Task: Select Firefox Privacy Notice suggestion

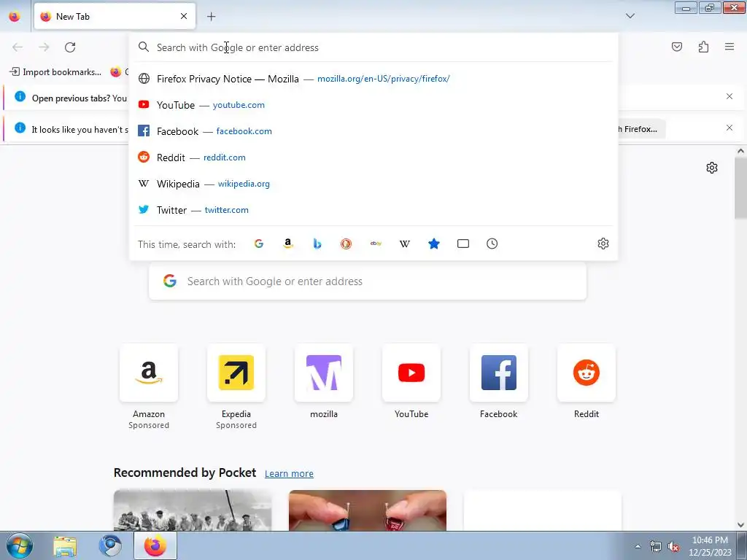Action: [373, 79]
